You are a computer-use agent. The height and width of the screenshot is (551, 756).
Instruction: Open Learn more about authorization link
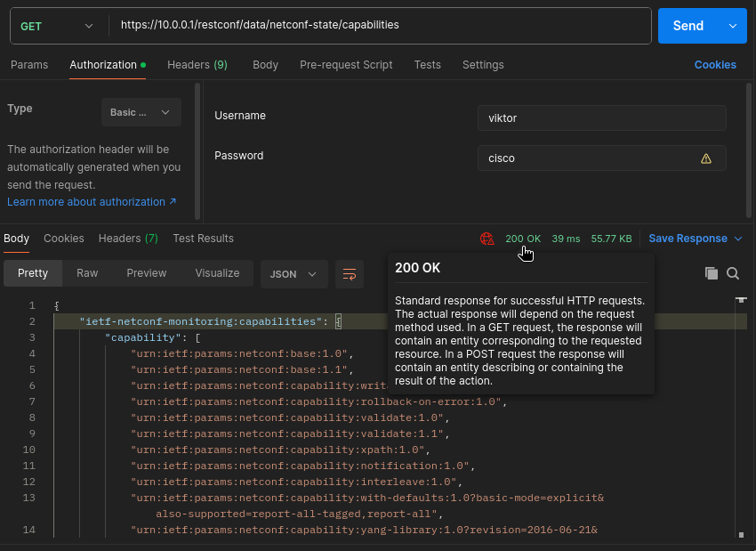(x=92, y=202)
